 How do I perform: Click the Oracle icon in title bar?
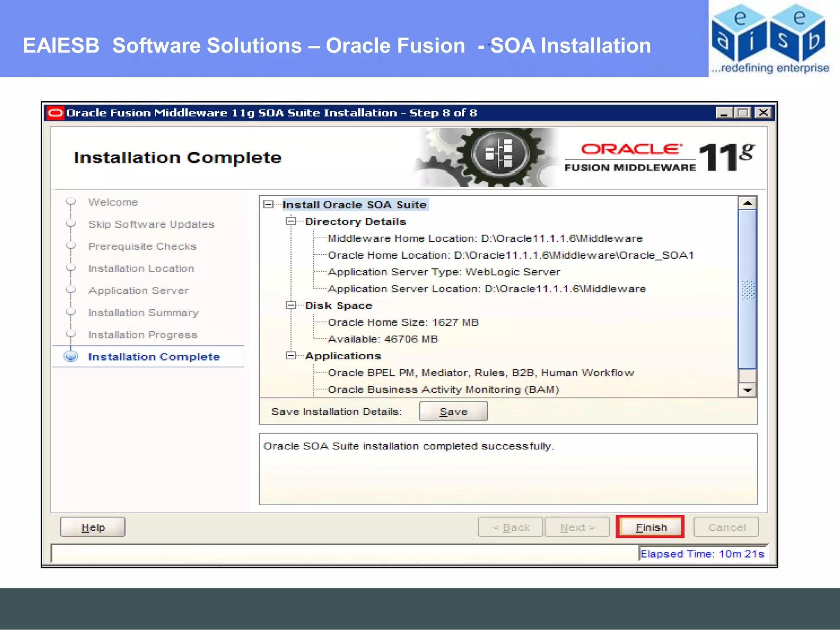pyautogui.click(x=55, y=113)
